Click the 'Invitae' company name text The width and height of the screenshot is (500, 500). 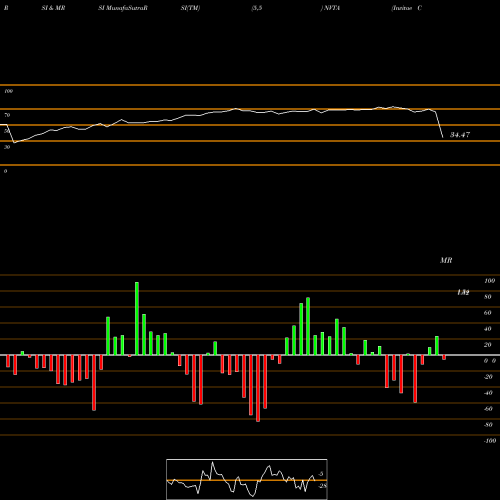coord(402,8)
